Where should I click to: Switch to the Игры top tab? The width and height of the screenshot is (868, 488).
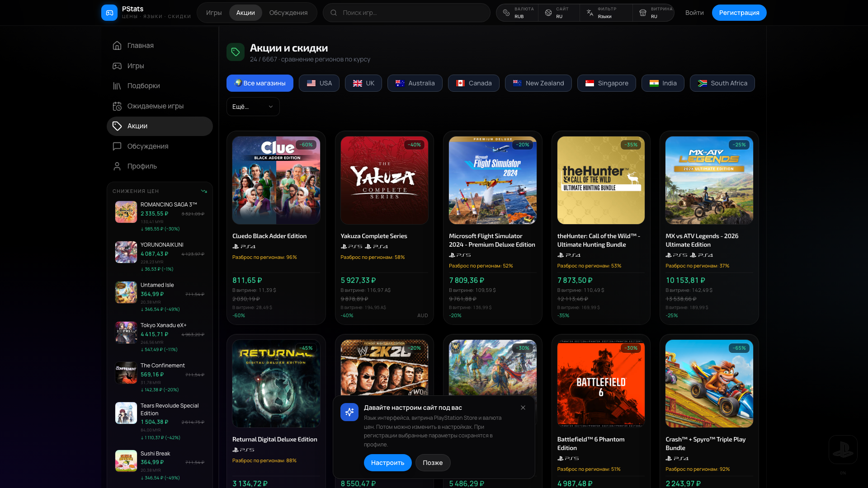214,13
